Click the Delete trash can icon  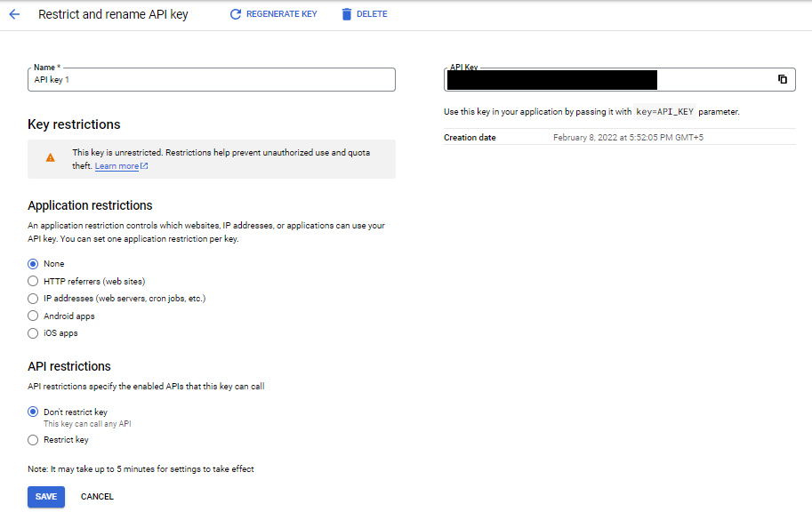click(347, 14)
